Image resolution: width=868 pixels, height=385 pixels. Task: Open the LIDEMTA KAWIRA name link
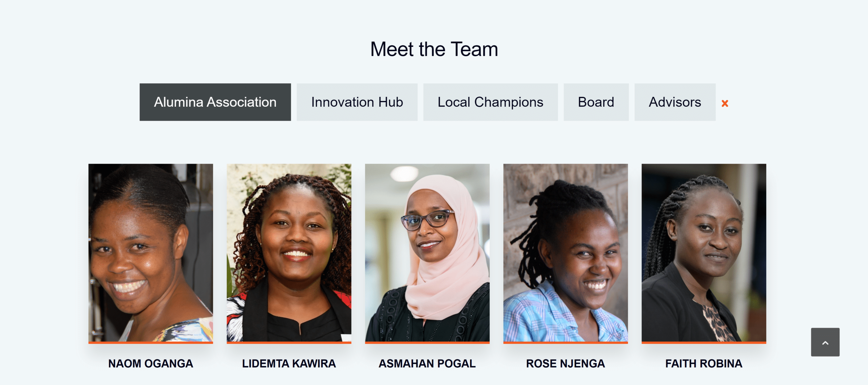tap(289, 364)
